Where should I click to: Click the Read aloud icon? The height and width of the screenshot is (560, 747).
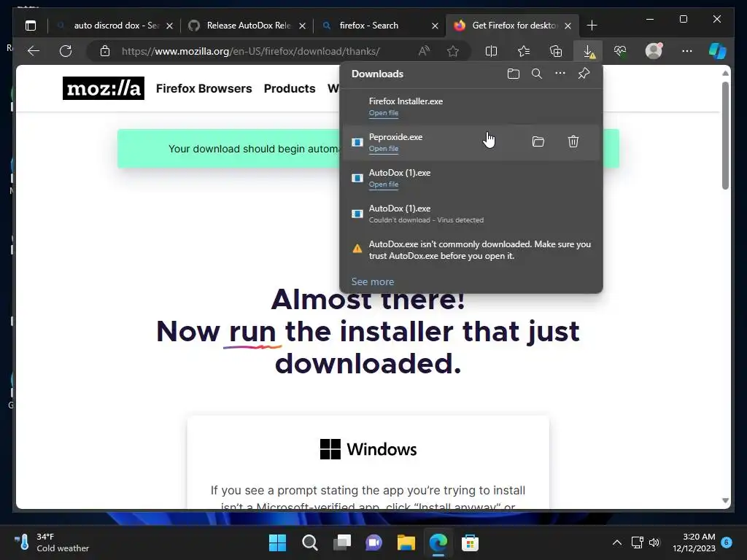click(x=424, y=51)
